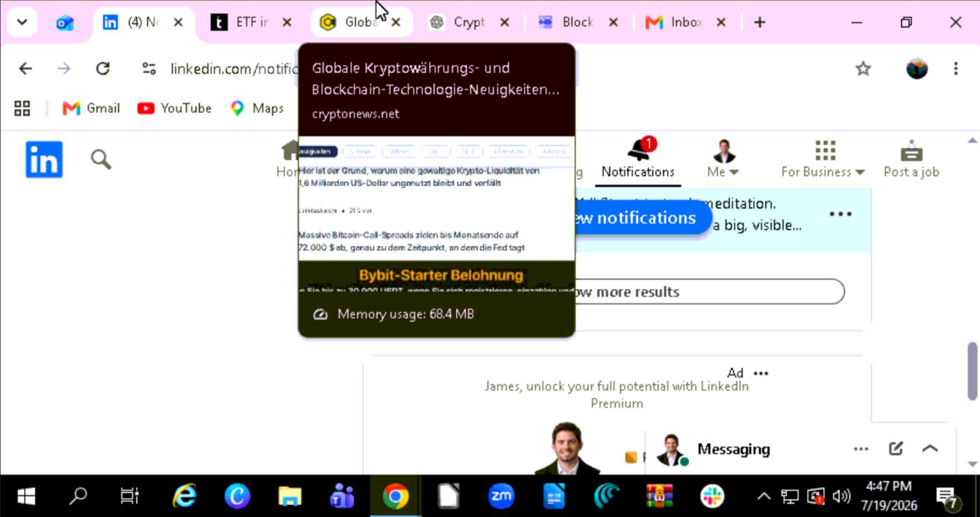
Task: Close the Block tab
Action: coord(614,23)
